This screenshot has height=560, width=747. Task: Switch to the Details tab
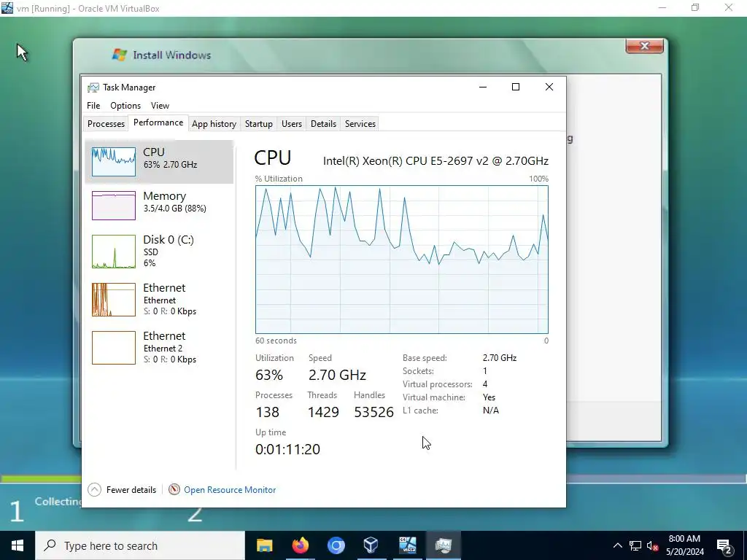click(x=323, y=124)
